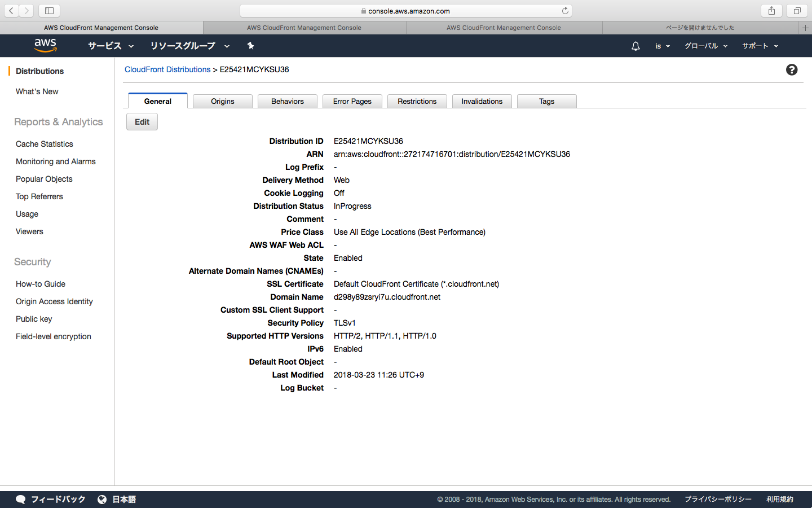
Task: Open the 'is' account dropdown
Action: 662,46
